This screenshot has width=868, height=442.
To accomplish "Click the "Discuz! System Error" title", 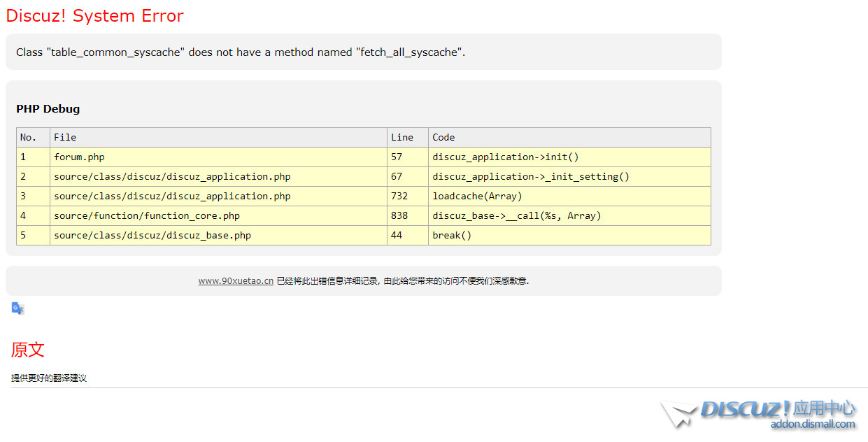I will click(94, 16).
